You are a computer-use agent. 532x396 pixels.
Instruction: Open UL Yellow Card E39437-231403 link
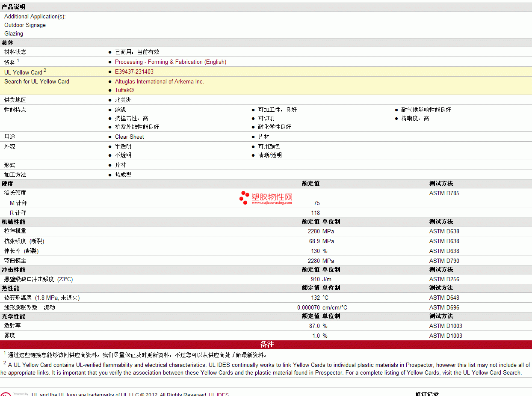pos(134,72)
